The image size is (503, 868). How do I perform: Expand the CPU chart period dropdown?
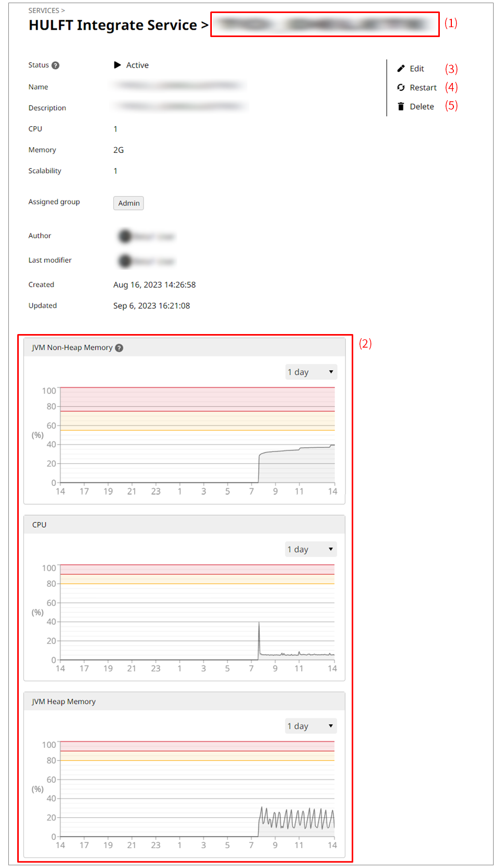point(310,549)
